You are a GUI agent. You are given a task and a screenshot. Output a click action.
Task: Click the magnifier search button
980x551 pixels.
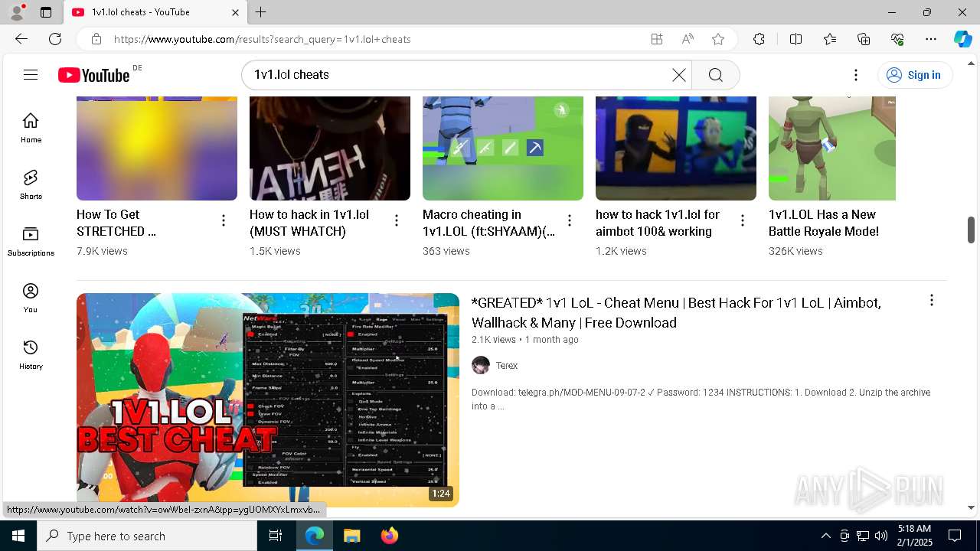click(716, 74)
